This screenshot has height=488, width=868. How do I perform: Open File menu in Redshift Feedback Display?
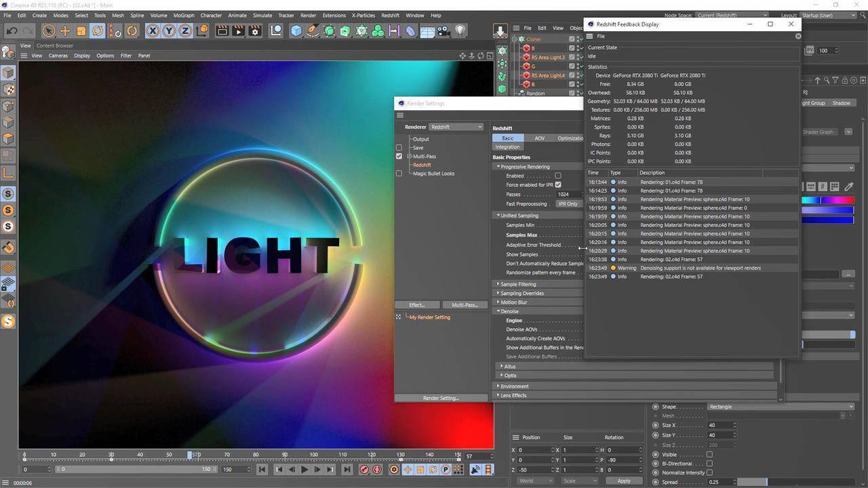click(x=601, y=36)
